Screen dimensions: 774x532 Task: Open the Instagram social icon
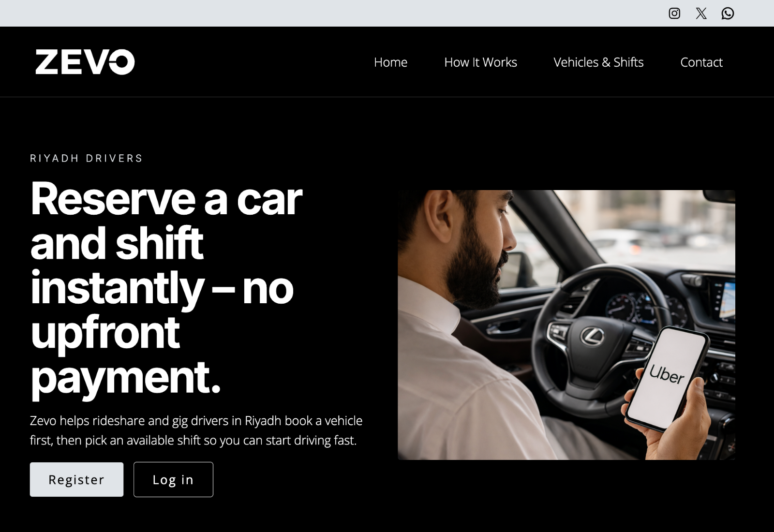point(674,13)
